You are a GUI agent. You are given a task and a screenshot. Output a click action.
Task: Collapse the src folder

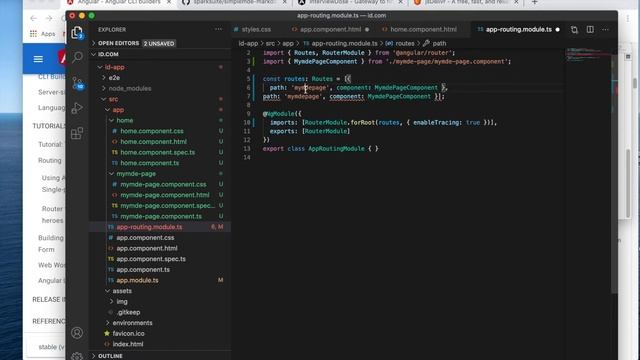[113, 99]
